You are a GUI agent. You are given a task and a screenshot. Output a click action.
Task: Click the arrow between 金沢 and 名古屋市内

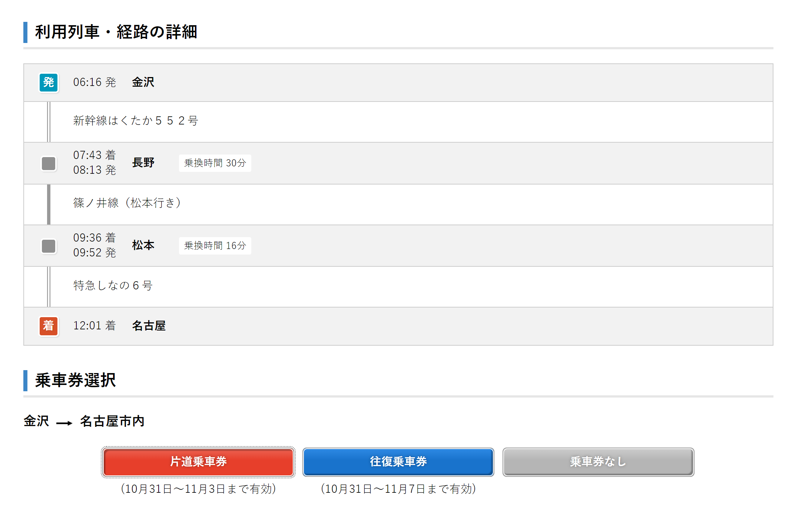pos(64,423)
